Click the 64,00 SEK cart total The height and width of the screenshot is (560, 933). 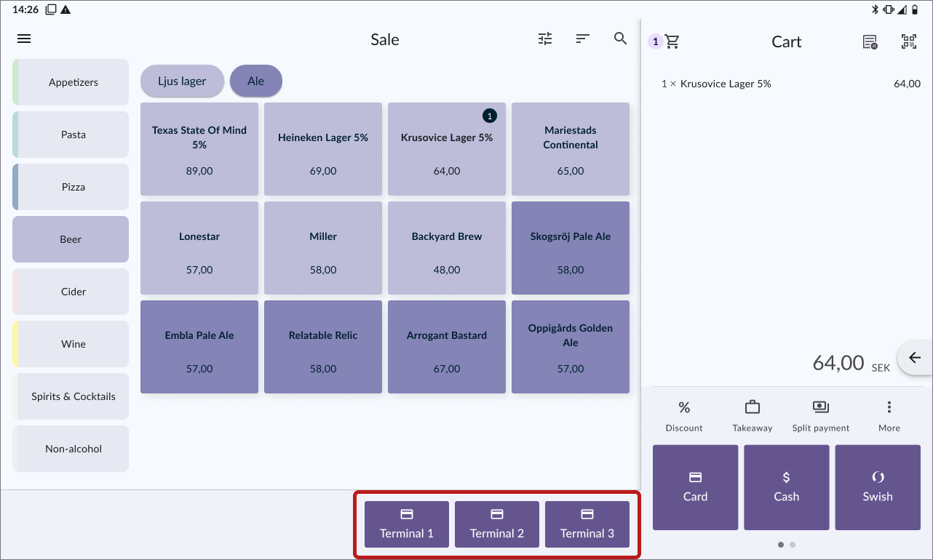tap(851, 363)
